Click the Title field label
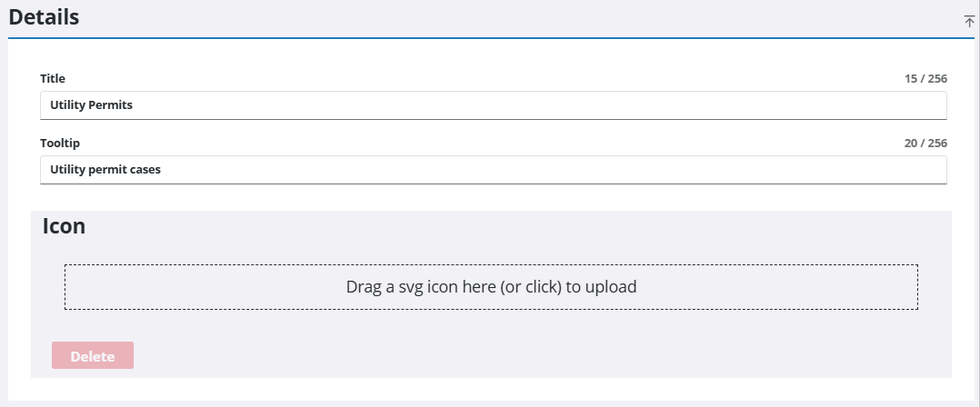The height and width of the screenshot is (407, 980). tap(53, 79)
